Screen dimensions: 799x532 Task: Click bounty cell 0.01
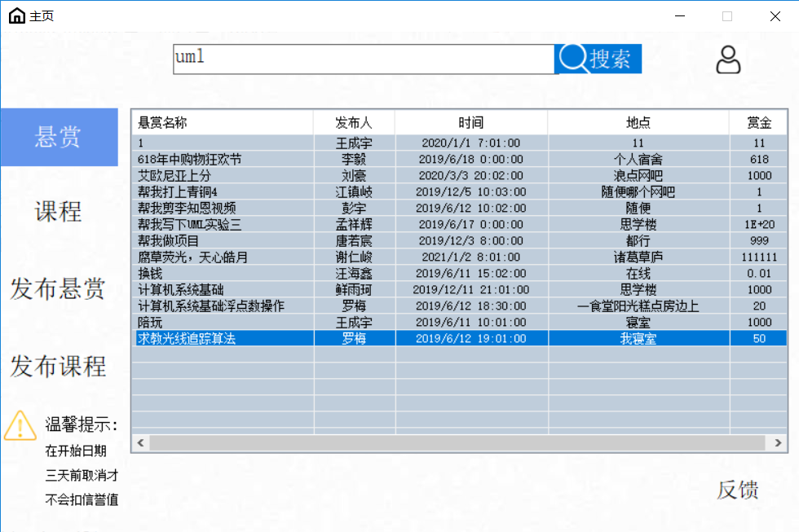pyautogui.click(x=759, y=274)
